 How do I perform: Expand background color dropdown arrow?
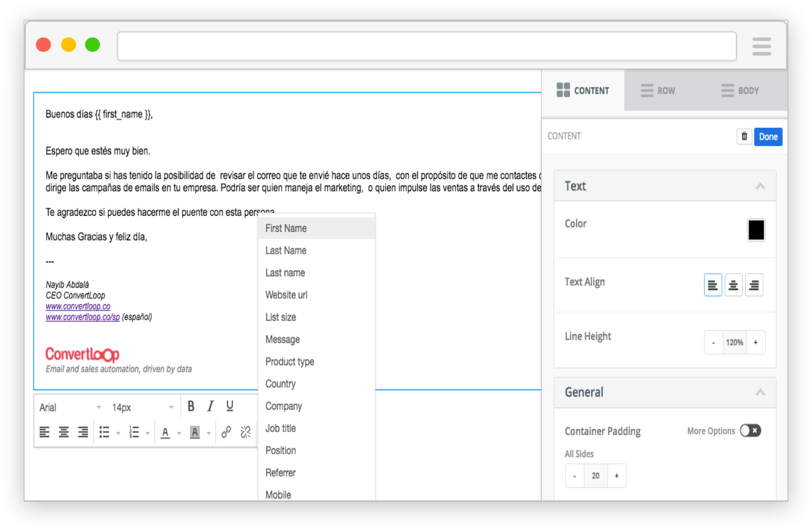coord(209,433)
